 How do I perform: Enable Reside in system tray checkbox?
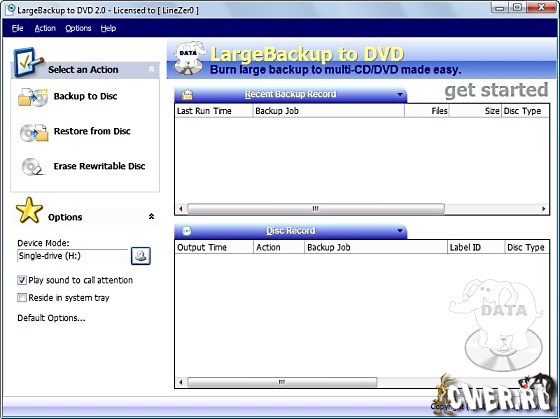pos(22,298)
